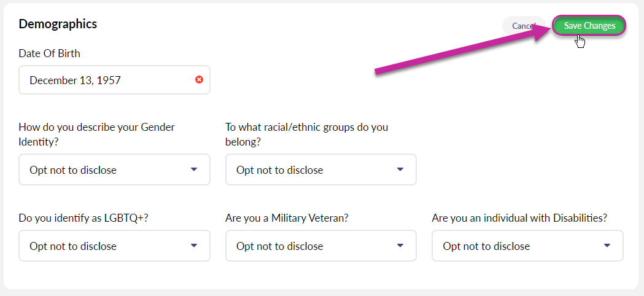Click the Disabilities question label
Image resolution: width=644 pixels, height=296 pixels.
519,218
